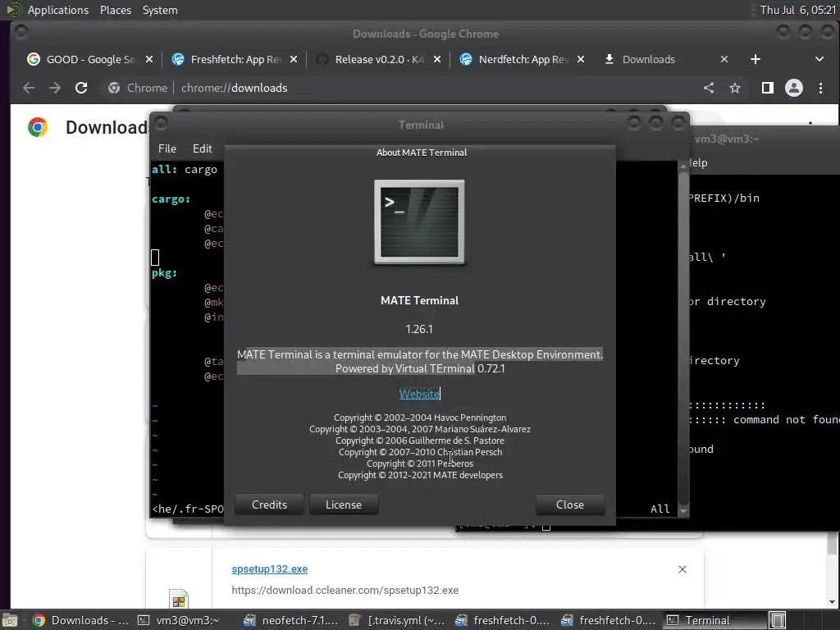Open Chrome three-dot menu
This screenshot has width=840, height=630.
pyautogui.click(x=820, y=88)
